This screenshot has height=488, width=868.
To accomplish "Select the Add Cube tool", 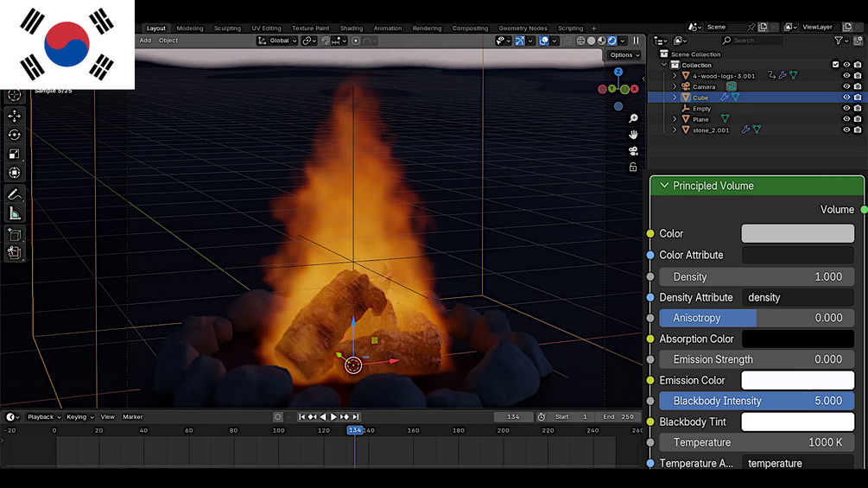I will [x=15, y=234].
